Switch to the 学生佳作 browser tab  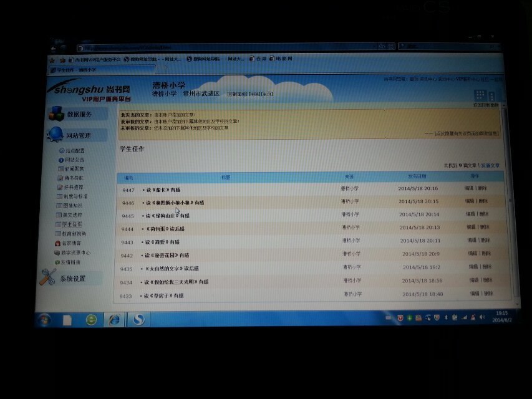tap(74, 70)
